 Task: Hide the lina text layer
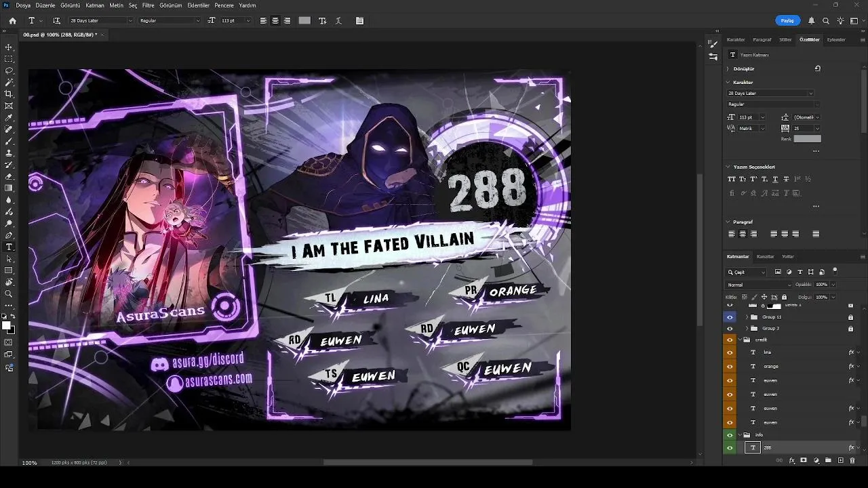point(730,352)
